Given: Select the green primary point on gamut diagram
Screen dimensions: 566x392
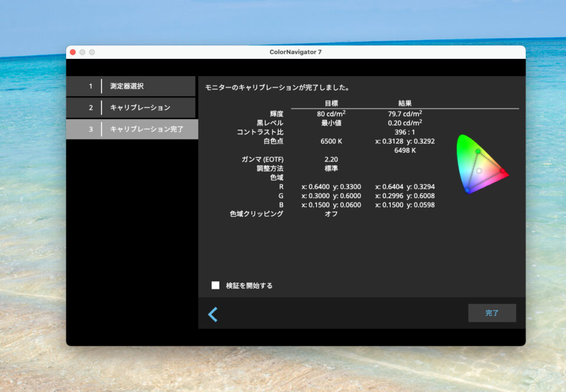Looking at the screenshot, I should pos(478,151).
